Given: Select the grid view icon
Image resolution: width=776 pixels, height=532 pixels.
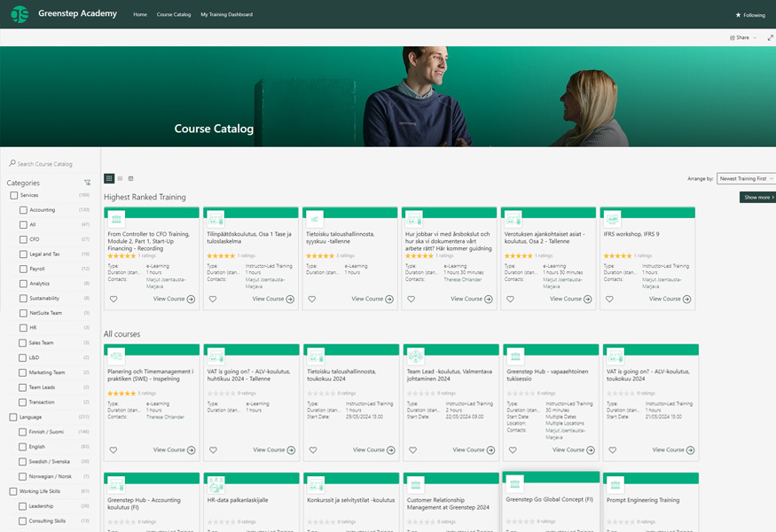Looking at the screenshot, I should coord(108,177).
